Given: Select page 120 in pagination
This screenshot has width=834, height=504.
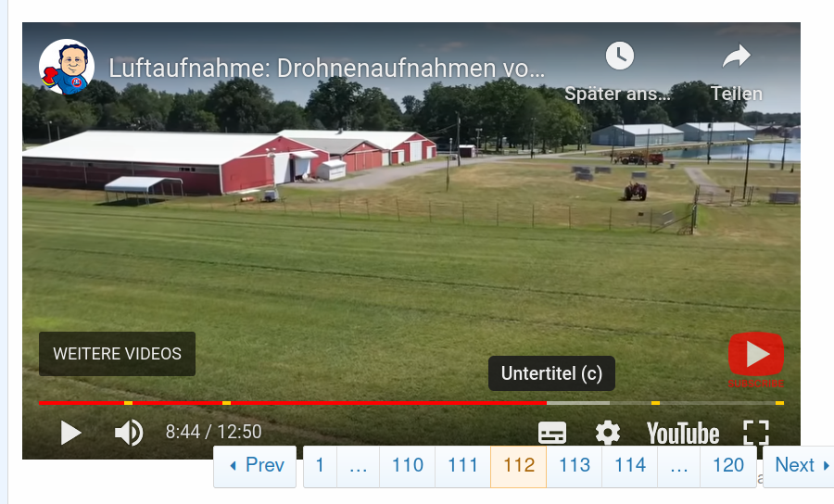Looking at the screenshot, I should coord(728,466).
